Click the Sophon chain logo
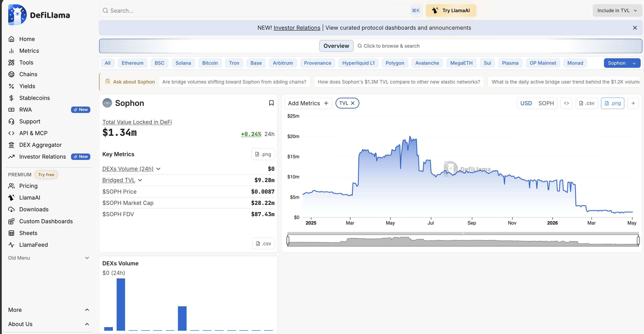 pyautogui.click(x=107, y=103)
